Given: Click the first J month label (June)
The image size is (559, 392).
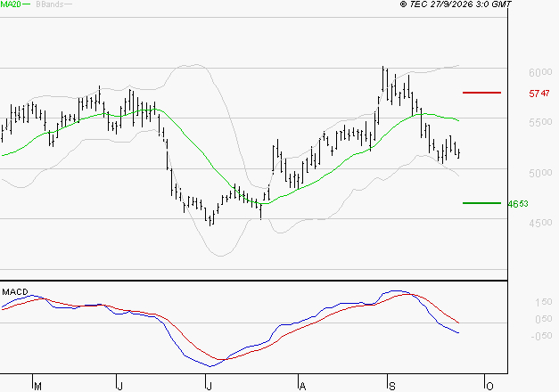Looking at the screenshot, I should tap(119, 387).
